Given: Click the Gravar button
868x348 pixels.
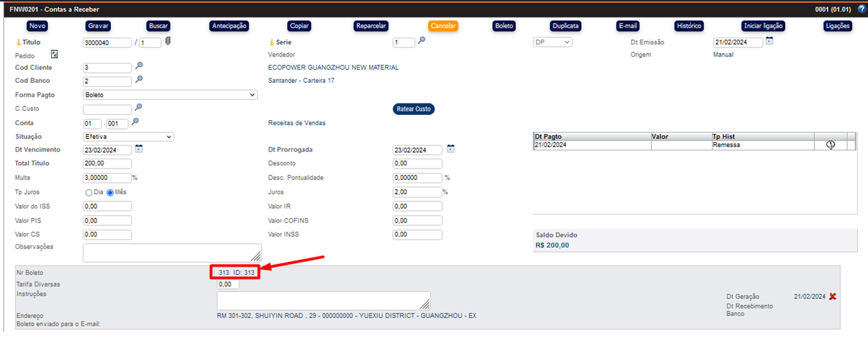Looking at the screenshot, I should tap(98, 26).
